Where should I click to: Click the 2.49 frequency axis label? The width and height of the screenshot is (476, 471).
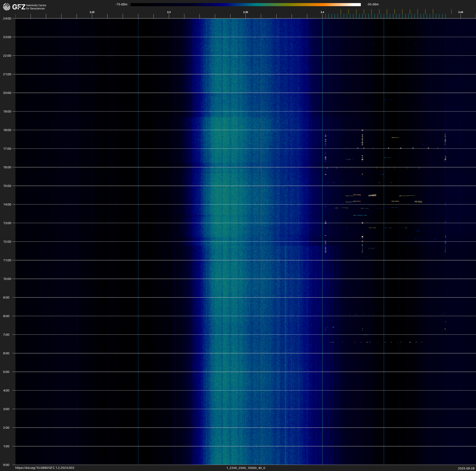[x=460, y=12]
